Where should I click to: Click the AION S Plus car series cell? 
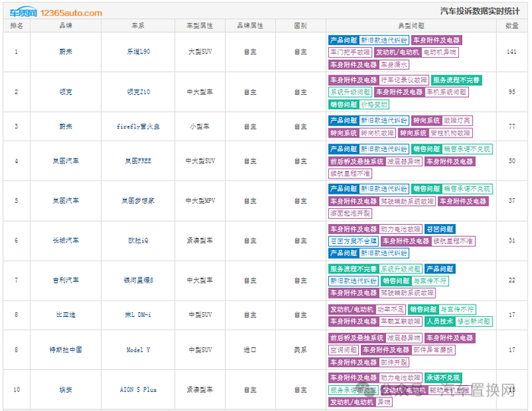pos(138,390)
